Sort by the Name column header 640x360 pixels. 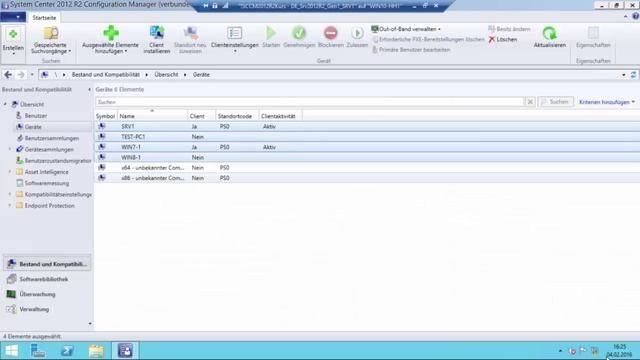152,116
